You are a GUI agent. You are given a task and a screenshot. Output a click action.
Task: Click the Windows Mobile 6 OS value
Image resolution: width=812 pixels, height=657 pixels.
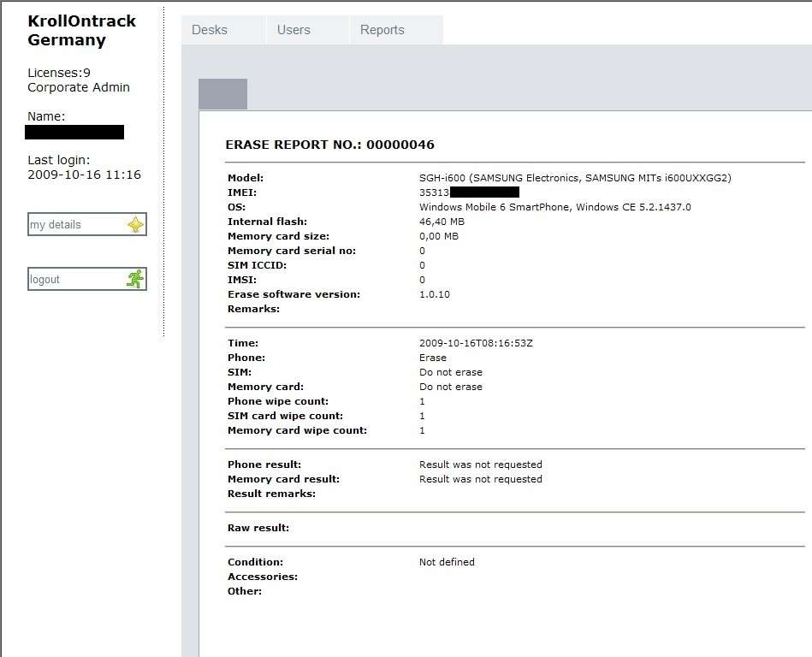click(x=554, y=207)
